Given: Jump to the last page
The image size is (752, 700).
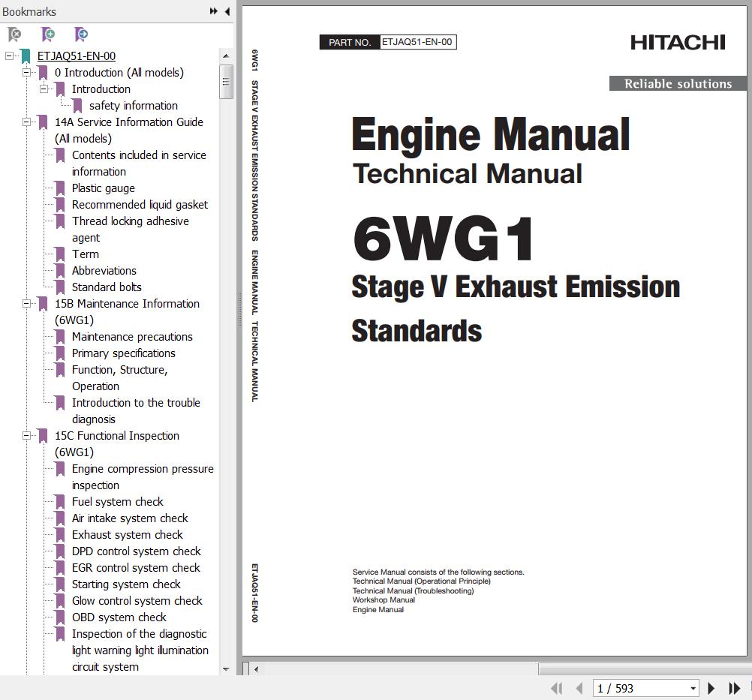Looking at the screenshot, I should coord(735,688).
